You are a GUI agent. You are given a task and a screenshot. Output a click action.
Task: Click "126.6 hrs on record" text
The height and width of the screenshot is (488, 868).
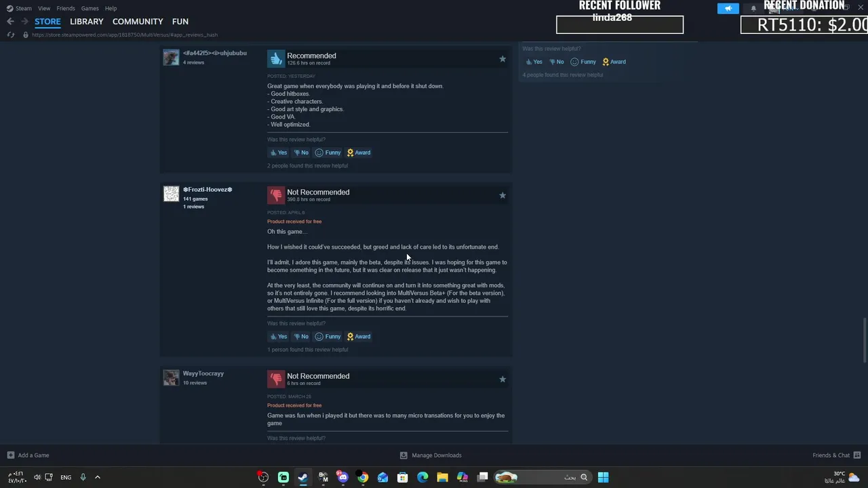point(309,63)
